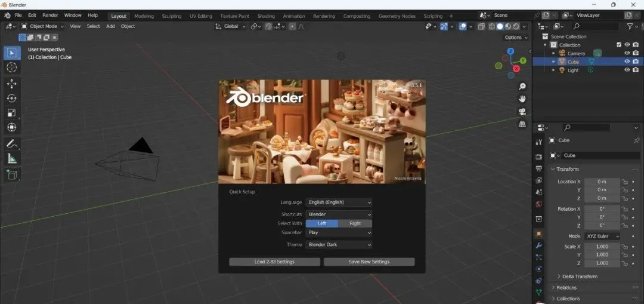This screenshot has width=644, height=304.
Task: Click the zoom magnifier viewport icon
Action: pyautogui.click(x=522, y=87)
